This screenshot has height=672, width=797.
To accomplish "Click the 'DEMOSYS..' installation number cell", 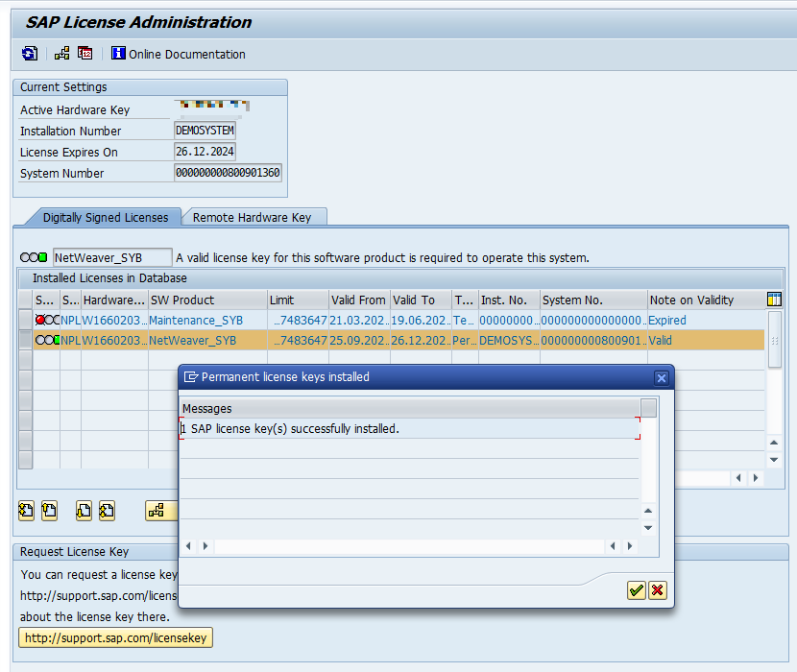I will tap(509, 341).
